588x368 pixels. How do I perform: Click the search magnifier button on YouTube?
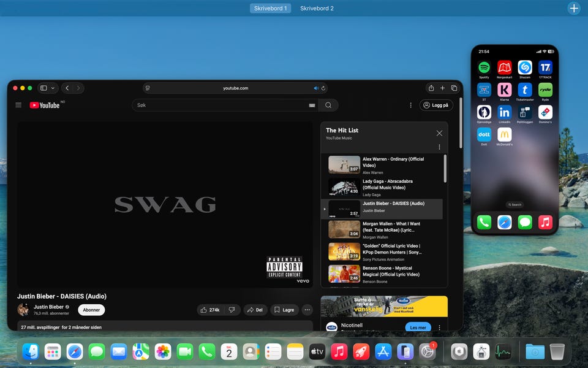pos(328,105)
